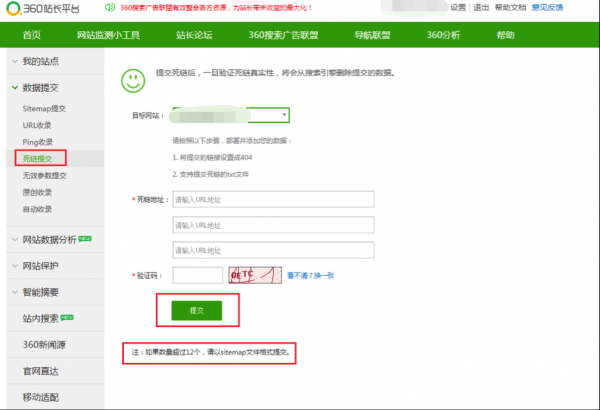Click the green 提交 button
600x410 pixels.
196,311
